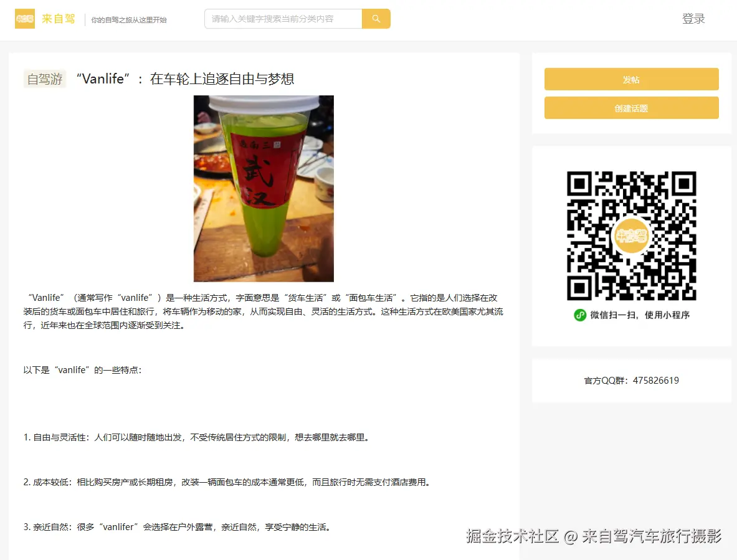Click the white sidebar card containing the QR code
Screen dimensions: 737x560
(631, 245)
